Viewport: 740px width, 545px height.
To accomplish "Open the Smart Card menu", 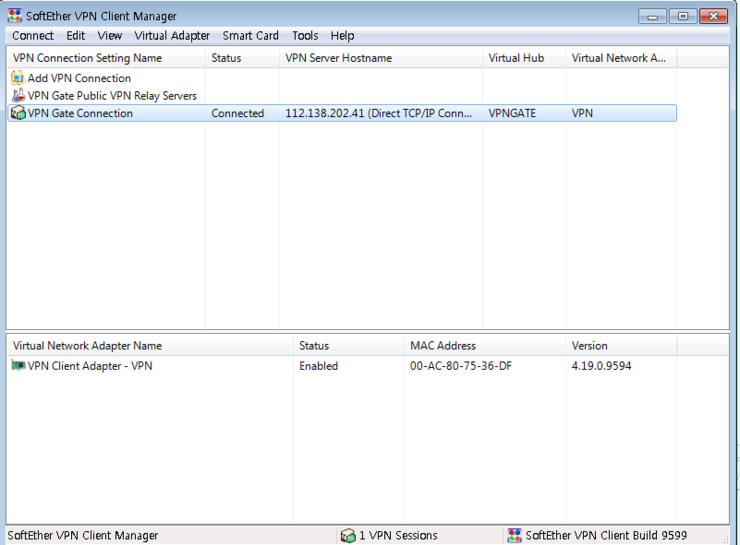I will coord(251,36).
